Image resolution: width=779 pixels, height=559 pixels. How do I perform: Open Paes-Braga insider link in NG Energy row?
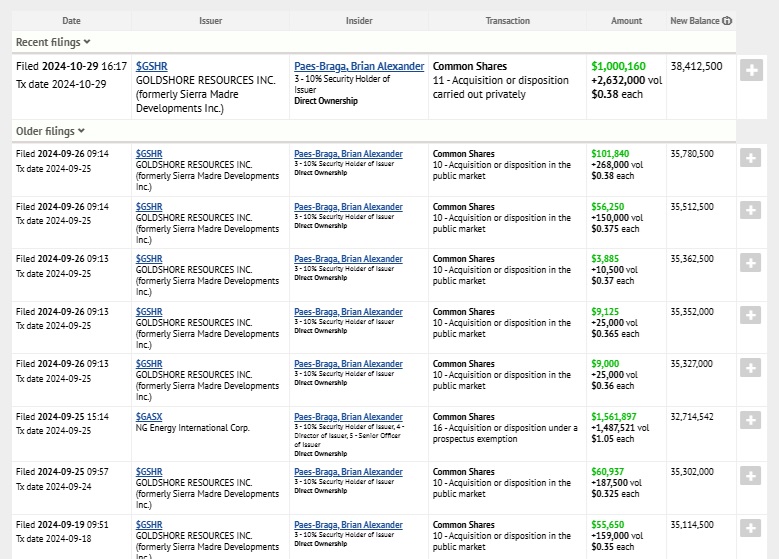click(x=348, y=417)
